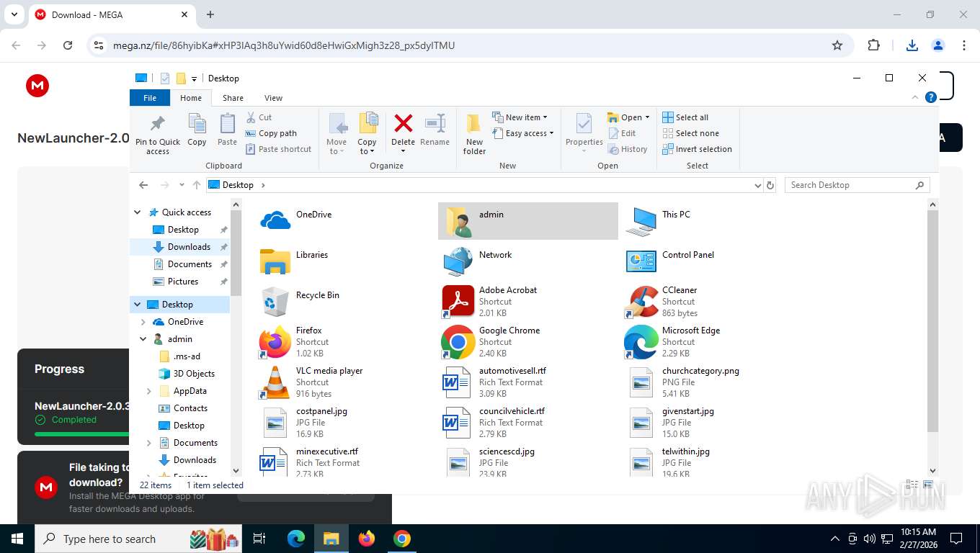Select the OneDrive item in file list
This screenshot has height=553, width=980.
click(346, 220)
